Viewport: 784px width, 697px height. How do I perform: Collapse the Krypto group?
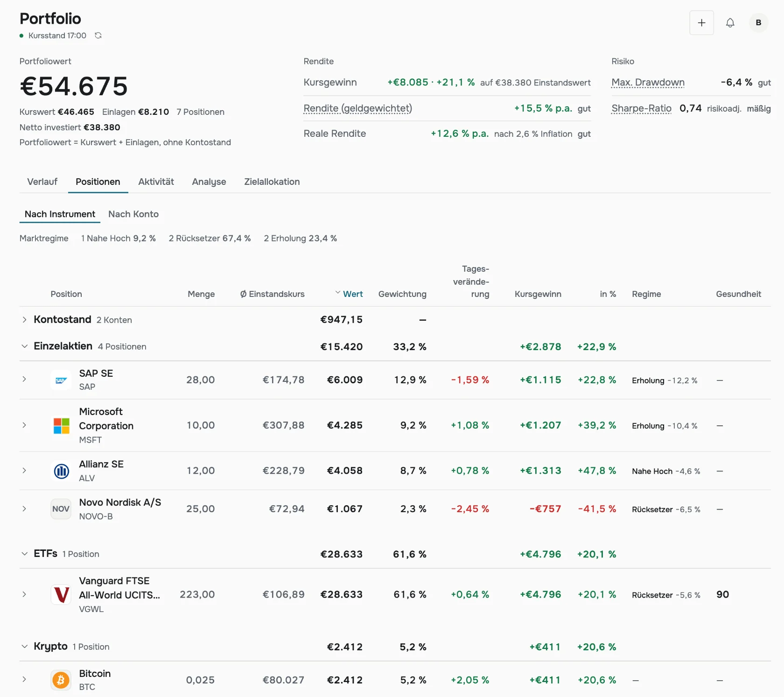[24, 647]
